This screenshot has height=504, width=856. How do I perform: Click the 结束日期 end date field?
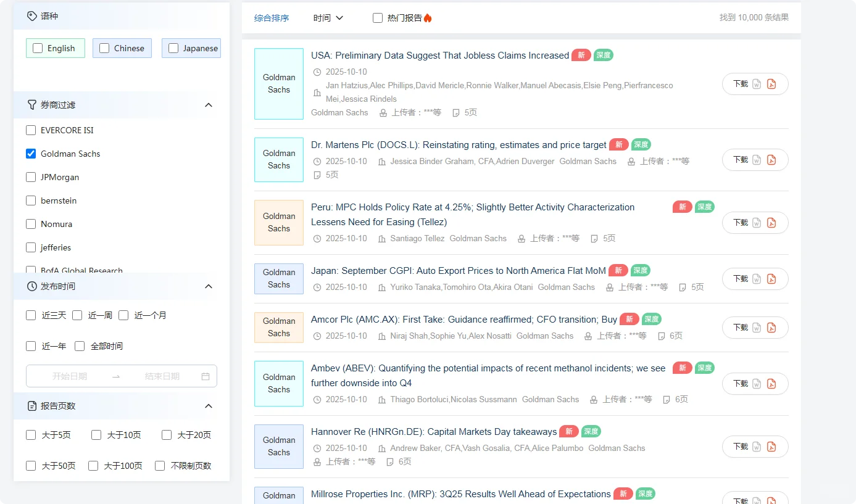tap(162, 376)
